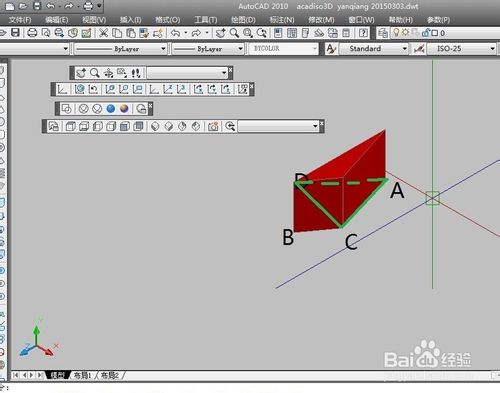Image resolution: width=500 pixels, height=393 pixels.
Task: Click the Cut scissors icon
Action: click(104, 33)
